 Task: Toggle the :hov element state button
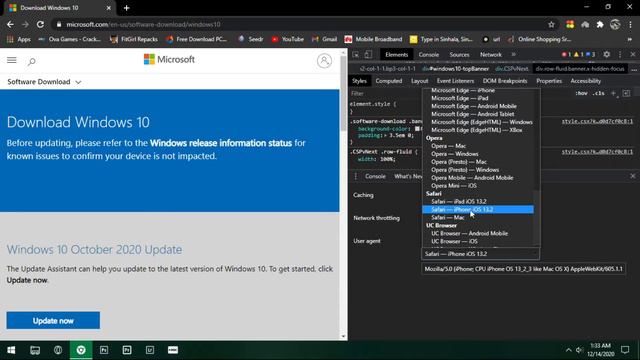581,93
